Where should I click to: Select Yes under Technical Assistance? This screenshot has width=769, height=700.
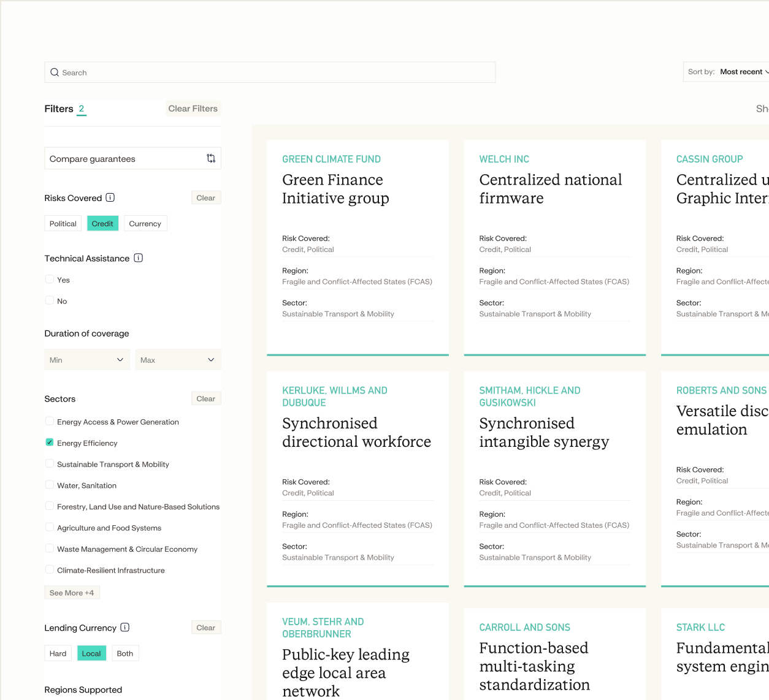pyautogui.click(x=49, y=280)
